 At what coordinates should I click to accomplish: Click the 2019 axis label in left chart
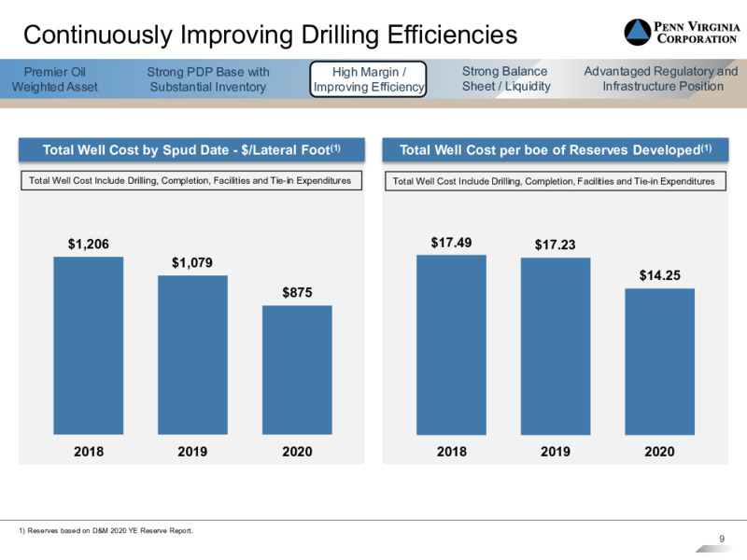coord(192,452)
